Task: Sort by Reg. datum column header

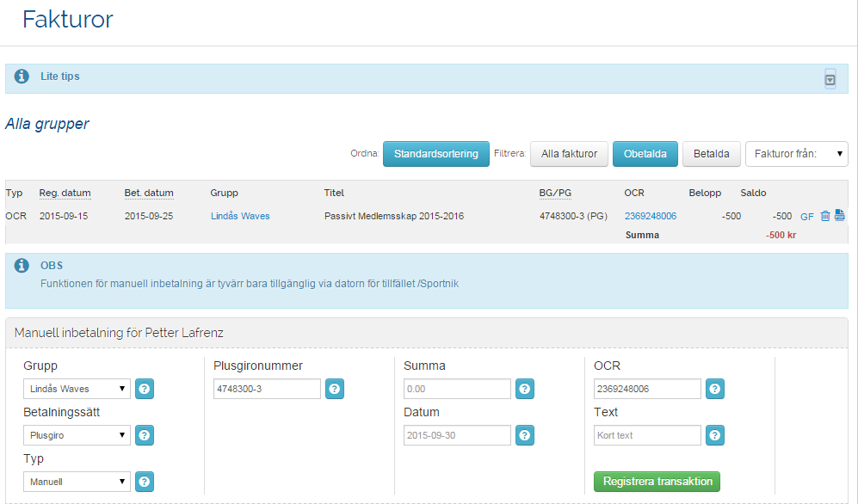Action: click(x=65, y=193)
